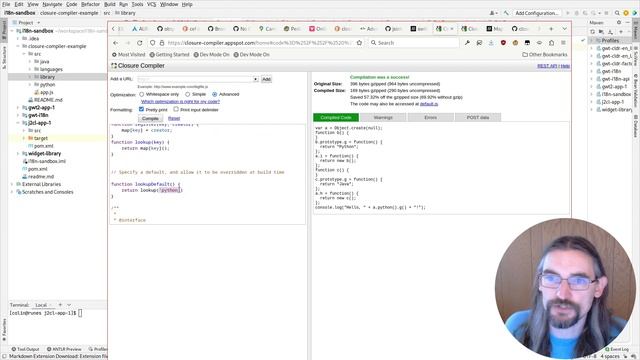
Task: Click the Reset link
Action: coord(174,118)
